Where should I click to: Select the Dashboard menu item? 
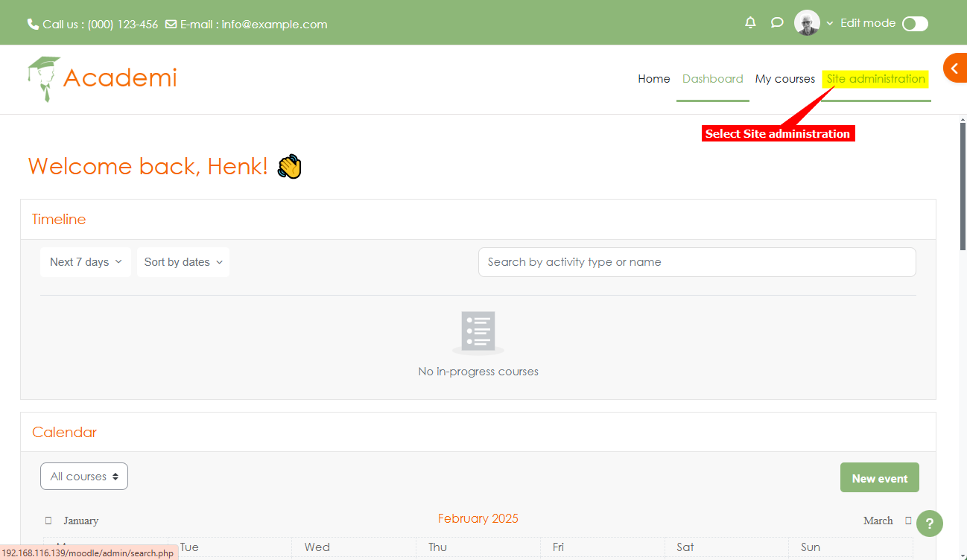713,79
